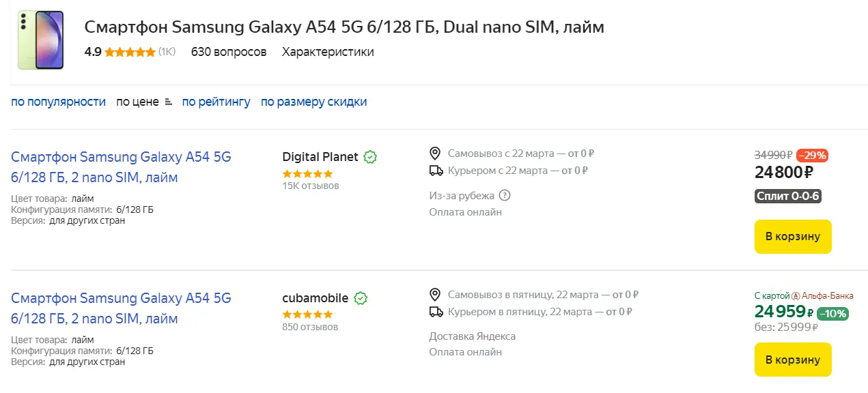Add cubamobile offer В корзину
Viewport: 868px width, 393px height.
(792, 360)
